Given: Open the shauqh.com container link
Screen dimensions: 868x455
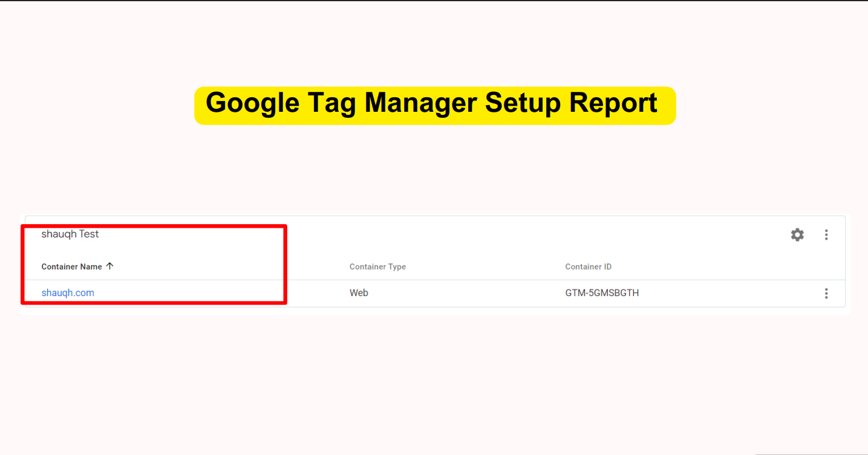Looking at the screenshot, I should click(68, 293).
